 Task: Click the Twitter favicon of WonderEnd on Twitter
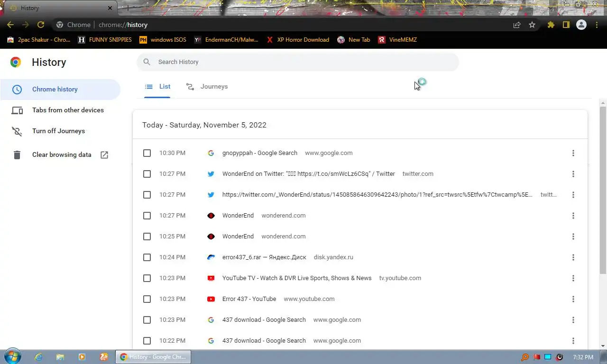[x=211, y=174]
